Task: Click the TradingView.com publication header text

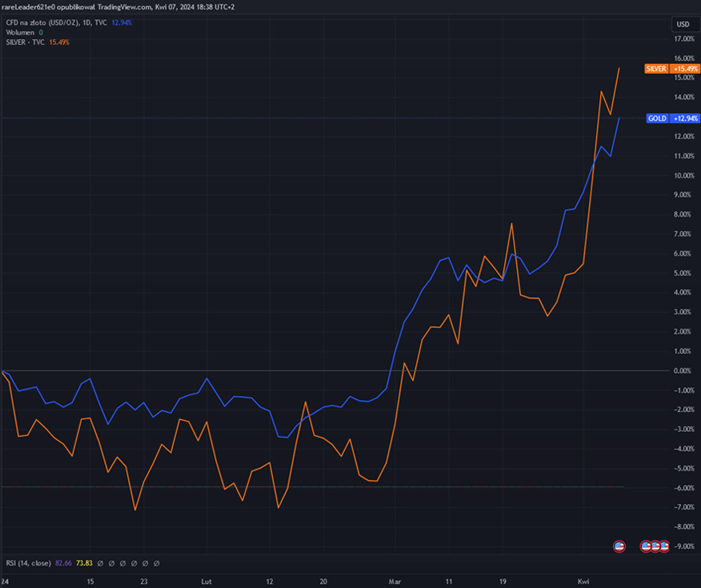Action: tap(118, 6)
